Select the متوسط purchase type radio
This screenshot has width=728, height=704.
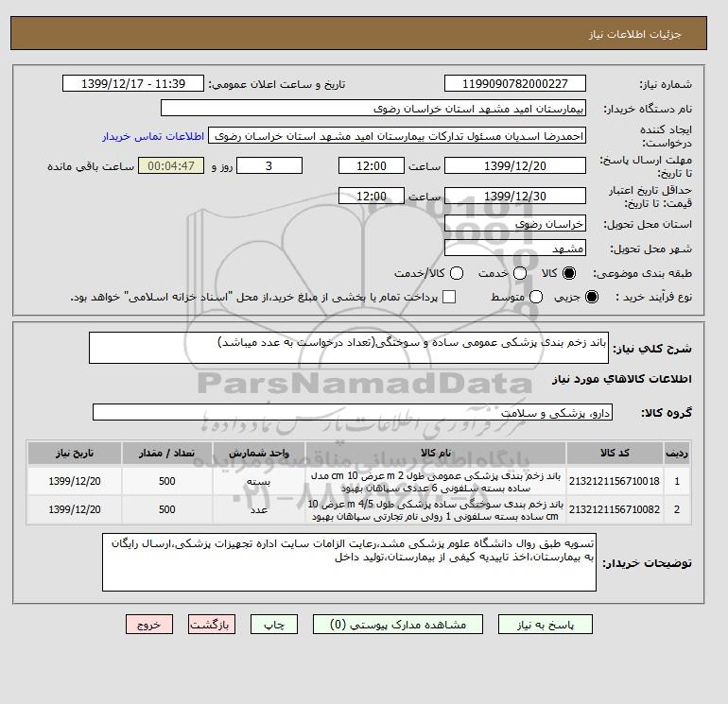(536, 297)
